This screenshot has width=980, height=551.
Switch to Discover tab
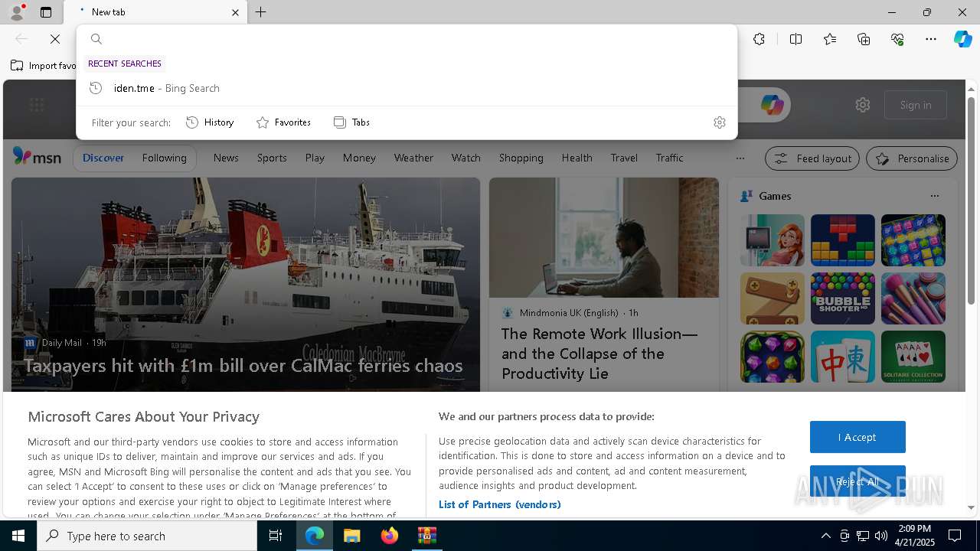(x=103, y=158)
